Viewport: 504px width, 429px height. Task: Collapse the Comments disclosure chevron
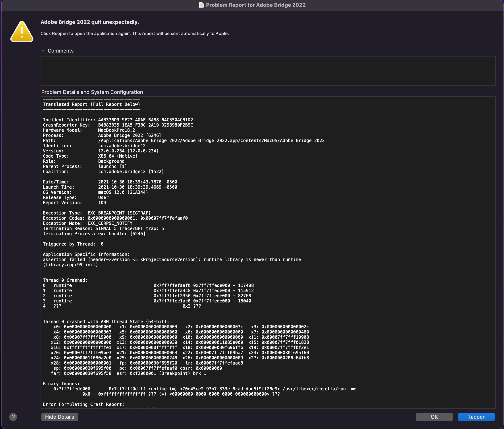click(43, 51)
